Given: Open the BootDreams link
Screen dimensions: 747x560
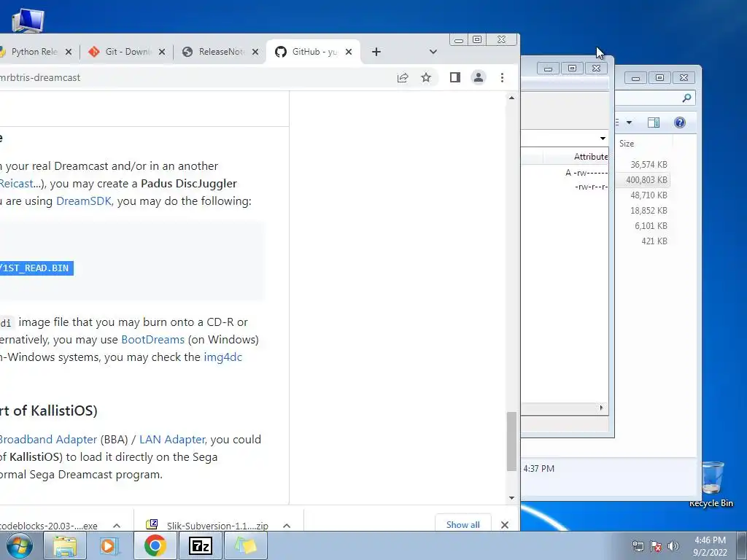Looking at the screenshot, I should pos(153,340).
